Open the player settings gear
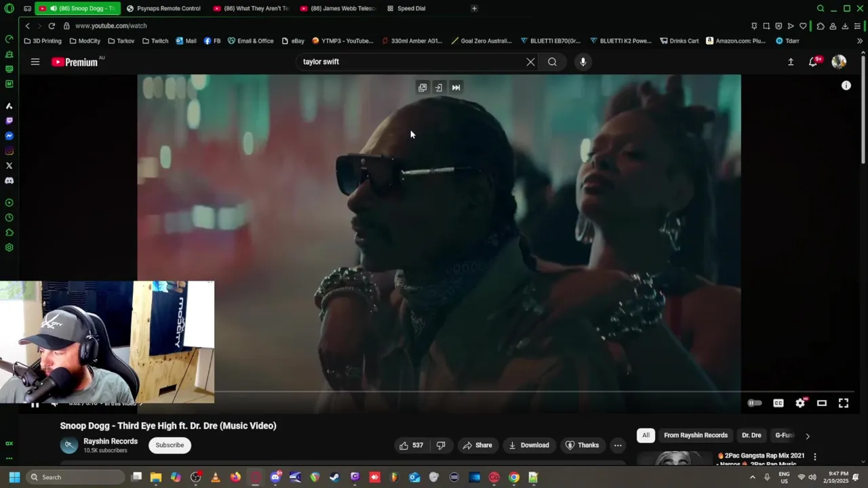Viewport: 868px width, 488px height. tap(800, 403)
